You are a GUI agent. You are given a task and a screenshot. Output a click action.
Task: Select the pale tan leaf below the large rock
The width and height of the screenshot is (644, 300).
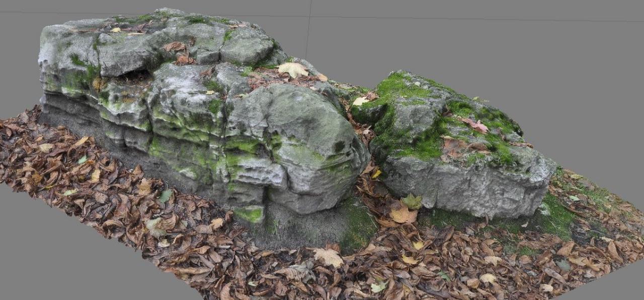(x=328, y=257)
